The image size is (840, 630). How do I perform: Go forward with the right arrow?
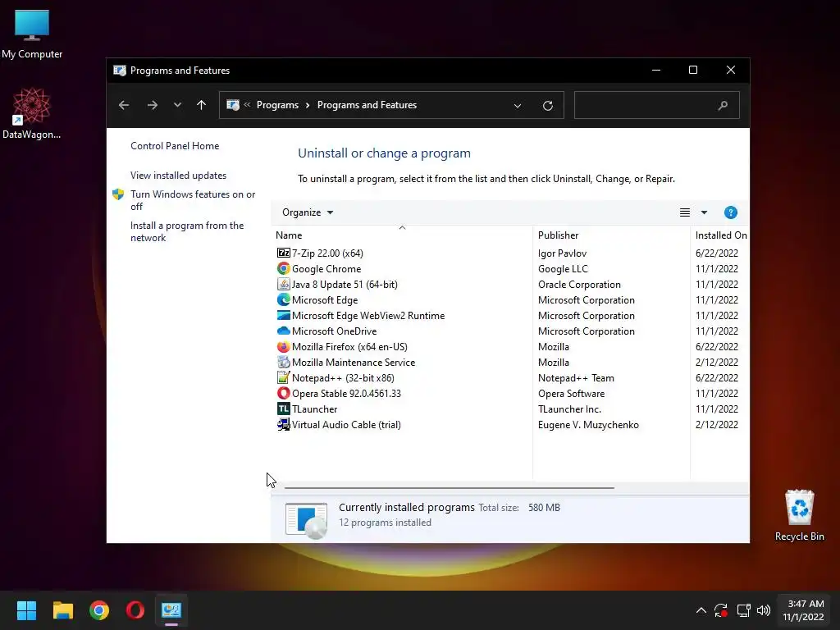pyautogui.click(x=152, y=105)
